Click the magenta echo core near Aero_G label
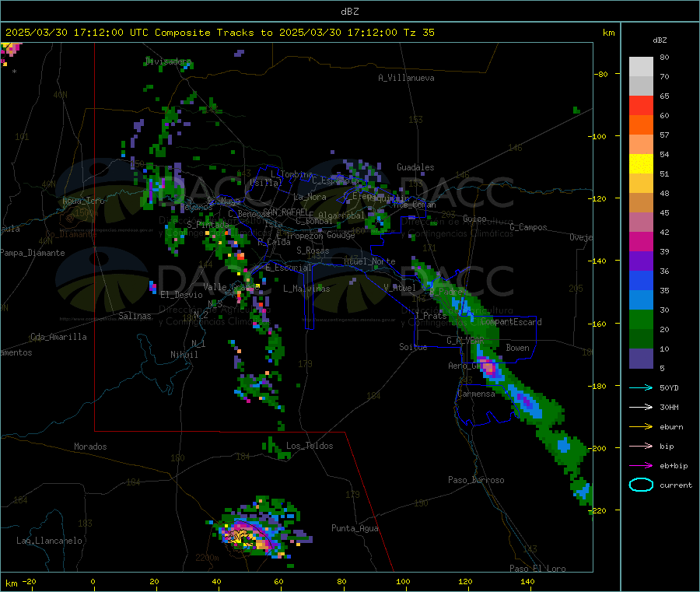 (488, 368)
